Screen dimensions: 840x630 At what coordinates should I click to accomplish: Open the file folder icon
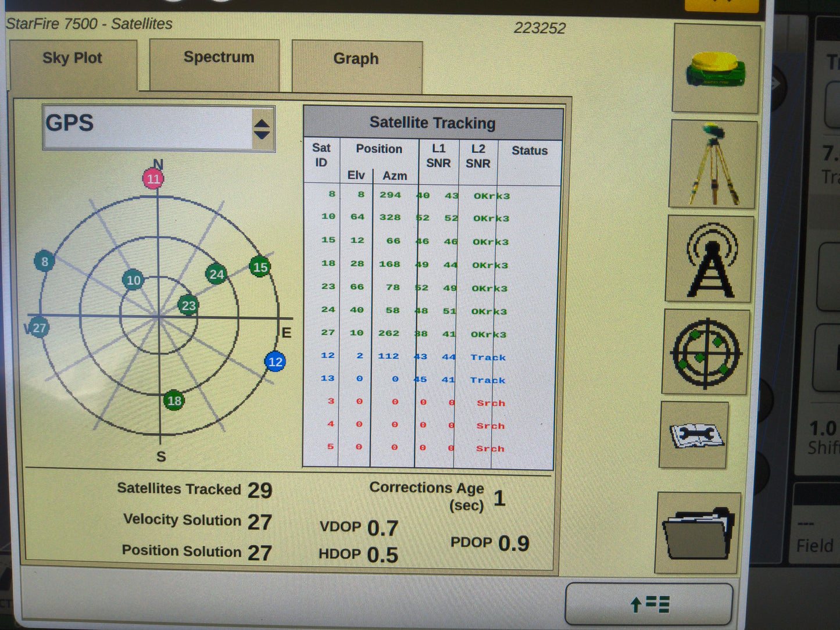point(698,533)
